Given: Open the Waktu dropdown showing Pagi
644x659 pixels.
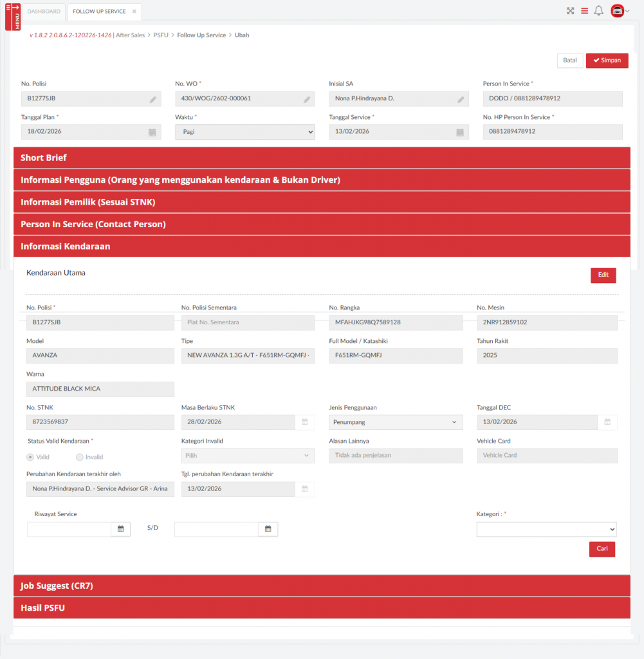Looking at the screenshot, I should (244, 132).
